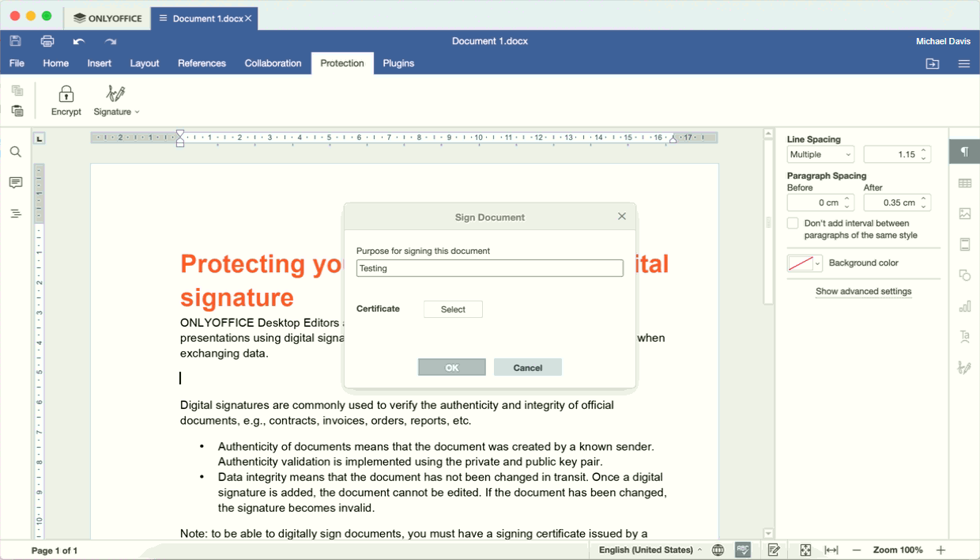Switch to the Collaboration tab
Screen dimensions: 980x560
[x=273, y=63]
